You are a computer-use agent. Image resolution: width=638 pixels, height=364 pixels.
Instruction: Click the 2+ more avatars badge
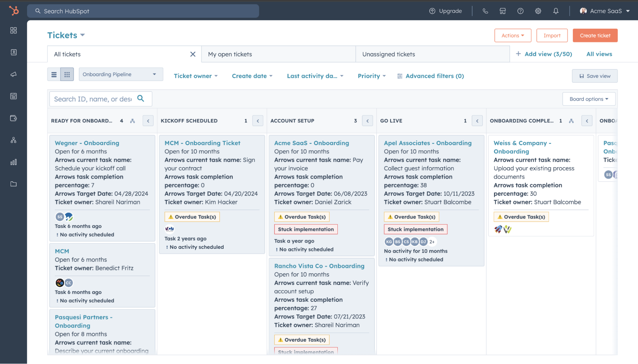click(x=432, y=242)
